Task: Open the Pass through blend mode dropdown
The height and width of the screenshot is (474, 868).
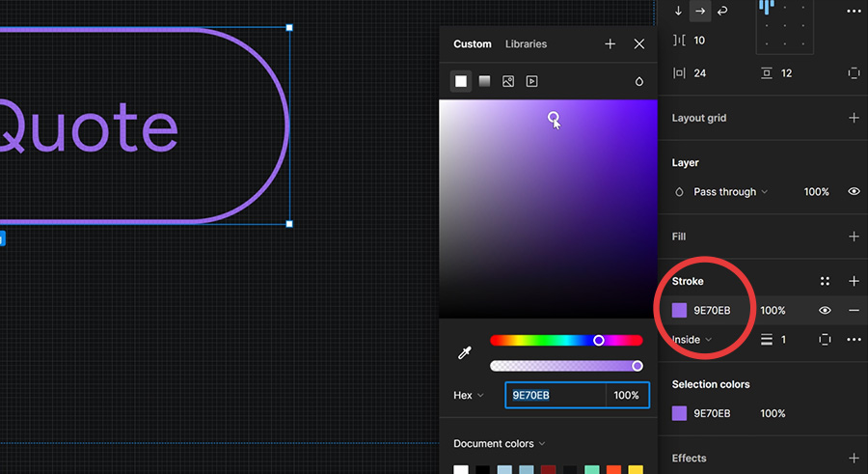Action: (x=730, y=192)
